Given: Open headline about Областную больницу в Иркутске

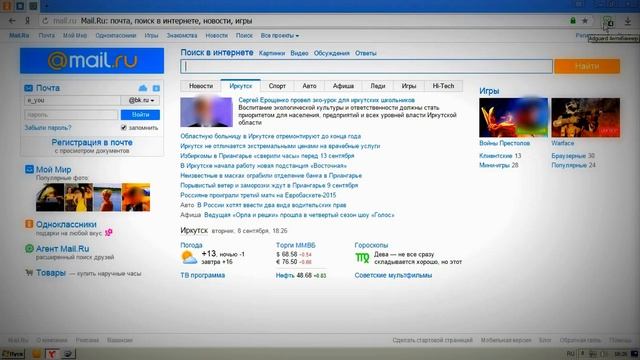Looking at the screenshot, I should click(271, 136).
